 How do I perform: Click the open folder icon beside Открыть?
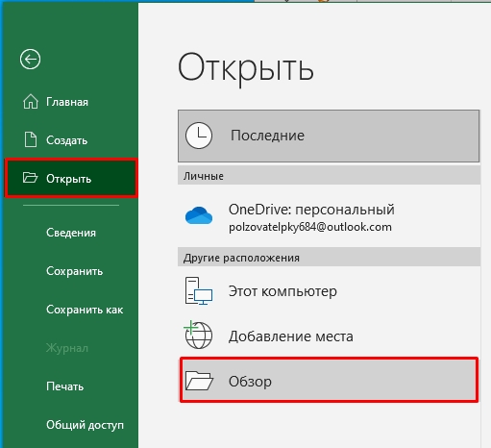tap(30, 177)
